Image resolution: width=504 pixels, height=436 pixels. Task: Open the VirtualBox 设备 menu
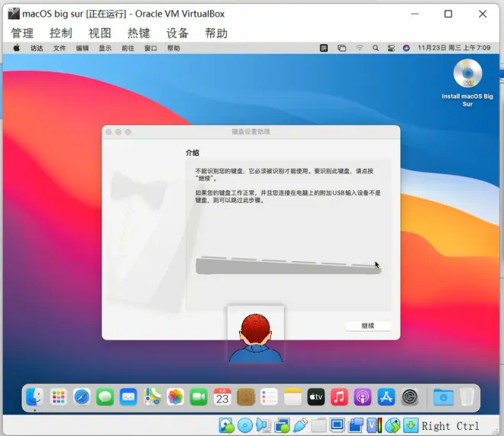pyautogui.click(x=177, y=33)
